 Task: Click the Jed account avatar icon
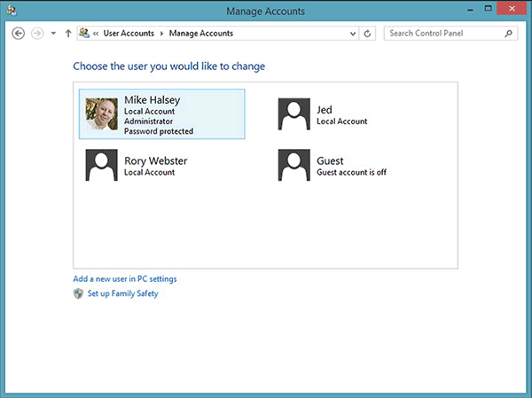(x=294, y=114)
